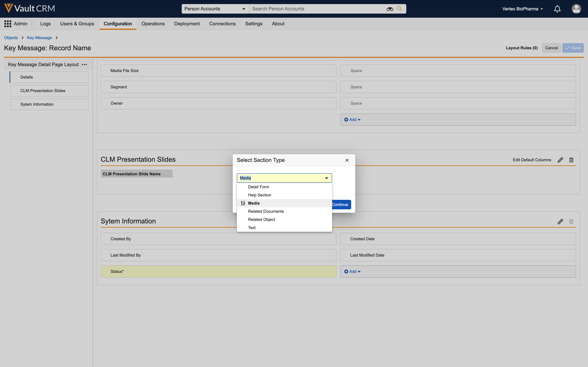Expand the Add dropdown beside Status
588x367 pixels.
(x=352, y=272)
